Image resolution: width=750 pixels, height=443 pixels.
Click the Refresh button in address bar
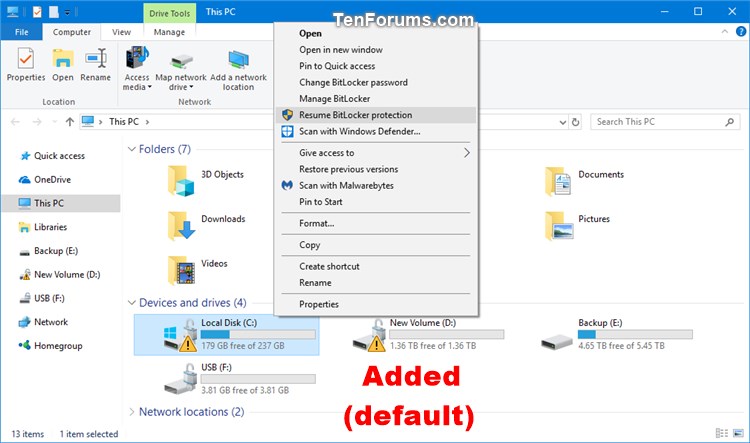coord(575,122)
